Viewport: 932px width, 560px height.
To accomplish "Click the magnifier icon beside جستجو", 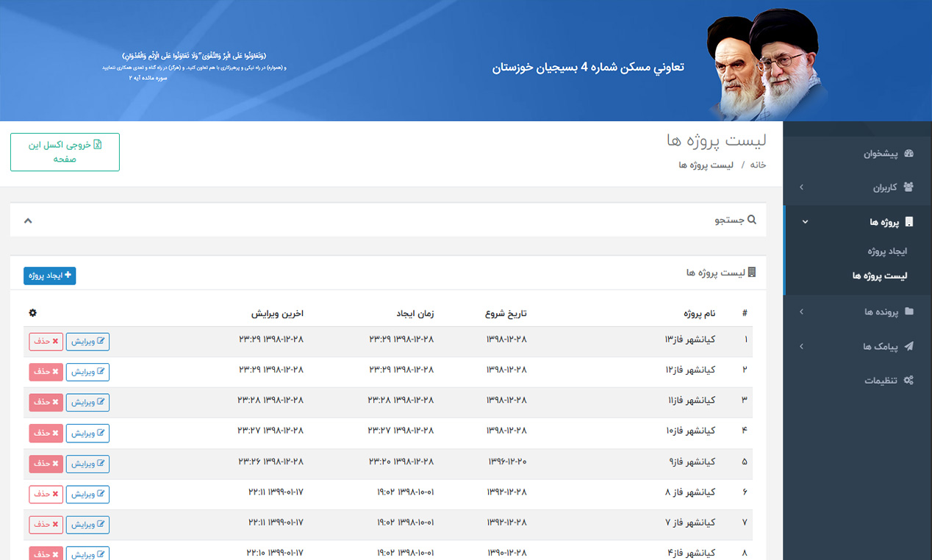I will coord(752,220).
